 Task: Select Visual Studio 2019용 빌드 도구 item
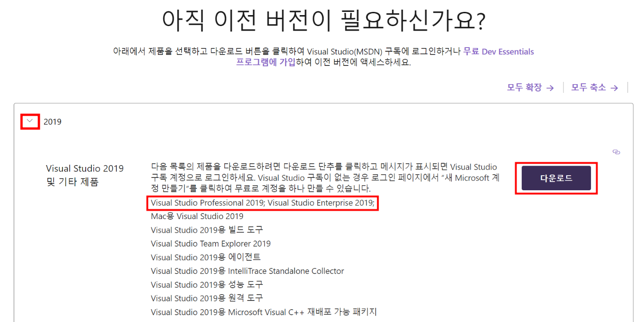click(x=207, y=230)
